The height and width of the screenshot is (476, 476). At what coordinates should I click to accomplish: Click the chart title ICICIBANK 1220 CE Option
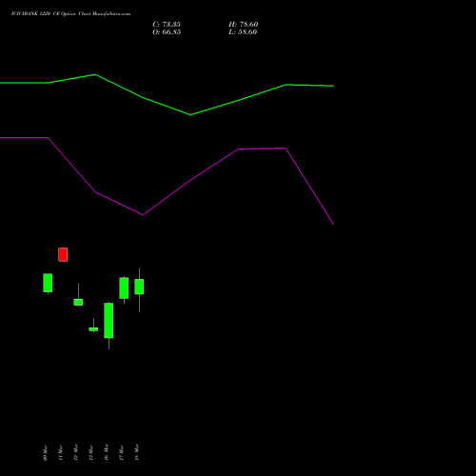coord(44,14)
